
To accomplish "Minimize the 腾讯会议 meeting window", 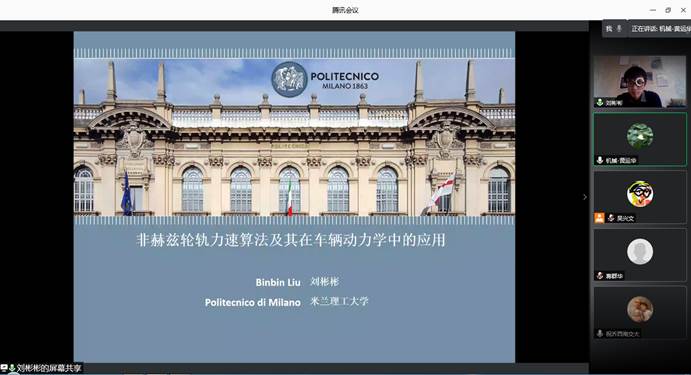I will (x=653, y=10).
